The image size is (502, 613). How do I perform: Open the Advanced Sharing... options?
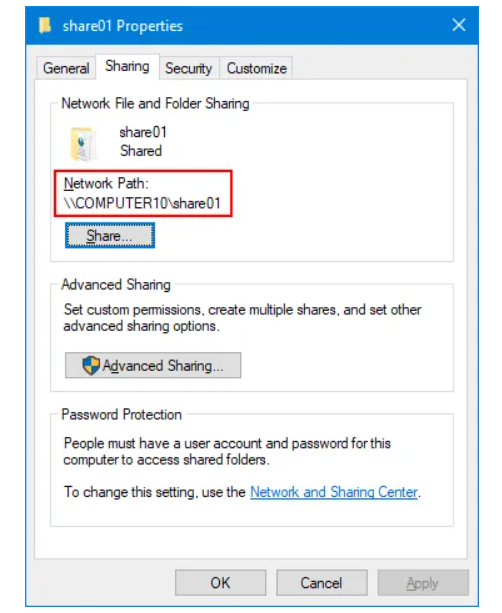(153, 366)
